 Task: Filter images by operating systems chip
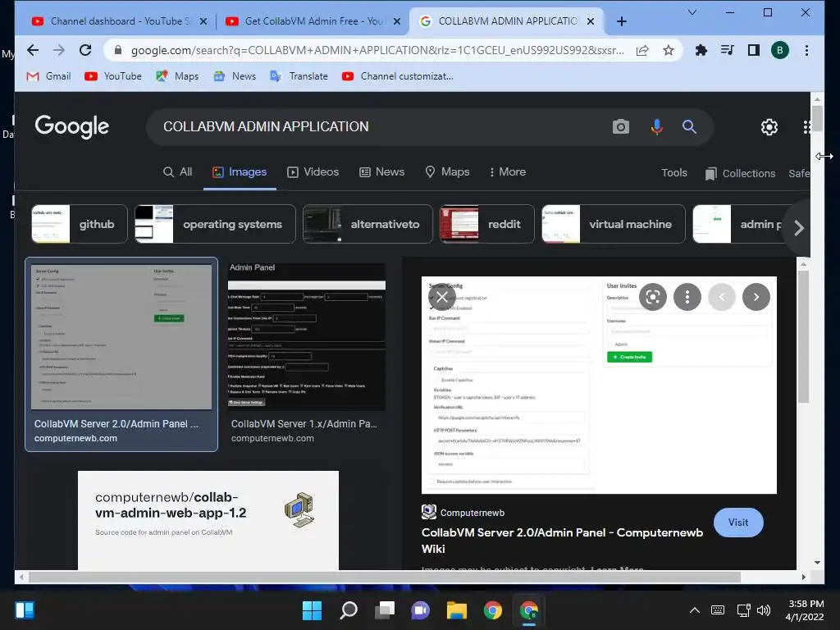pos(215,224)
